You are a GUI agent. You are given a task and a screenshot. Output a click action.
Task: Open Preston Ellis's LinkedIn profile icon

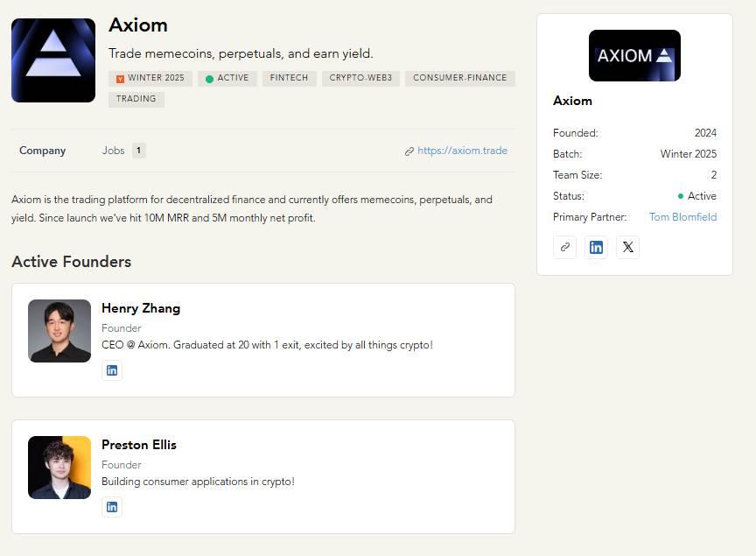pyautogui.click(x=112, y=507)
